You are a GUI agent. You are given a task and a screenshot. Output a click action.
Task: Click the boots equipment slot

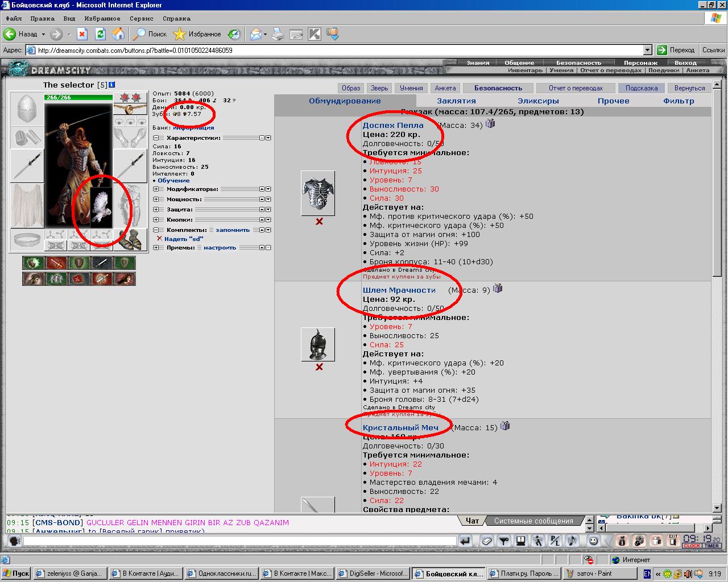point(130,239)
